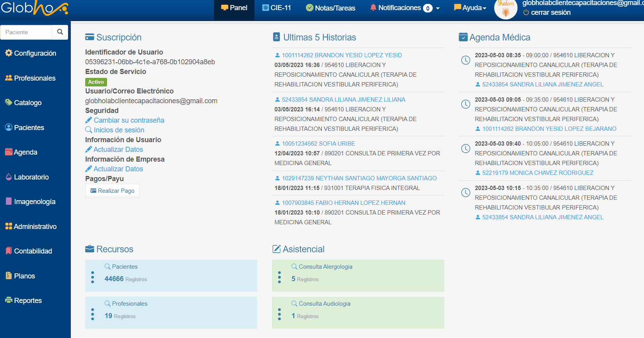The width and height of the screenshot is (644, 338).
Task: Click the clock icon for 08:35 appointment
Action: tap(465, 60)
